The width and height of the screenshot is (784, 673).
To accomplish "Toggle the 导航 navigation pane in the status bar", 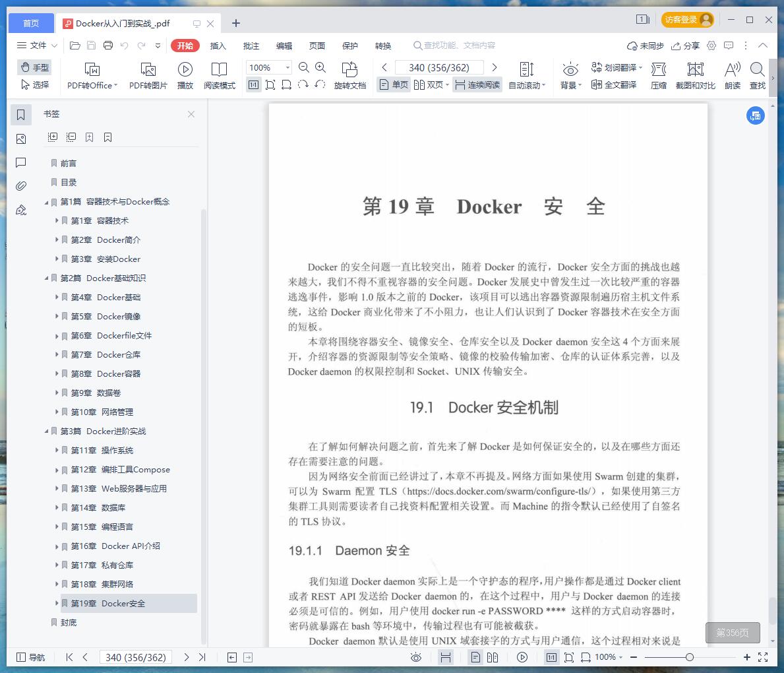I will coord(31,657).
